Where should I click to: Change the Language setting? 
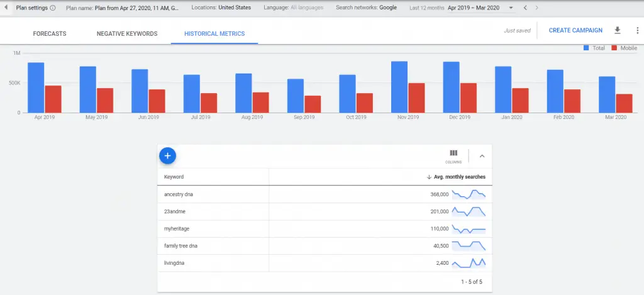click(293, 8)
